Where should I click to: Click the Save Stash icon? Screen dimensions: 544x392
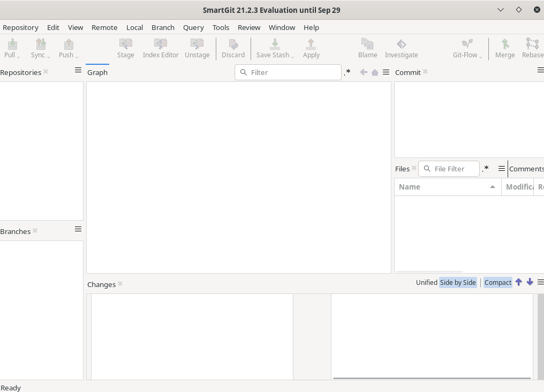[275, 44]
